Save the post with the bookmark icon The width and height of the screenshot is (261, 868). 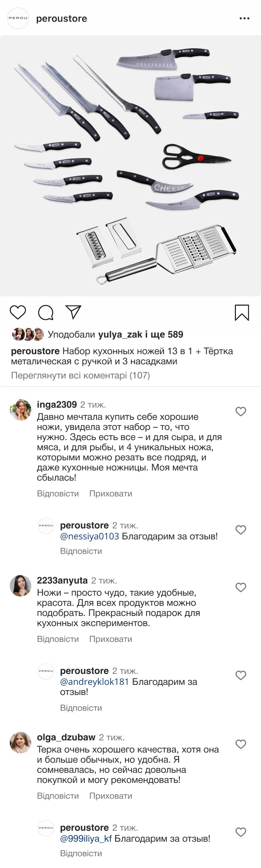pos(242,312)
